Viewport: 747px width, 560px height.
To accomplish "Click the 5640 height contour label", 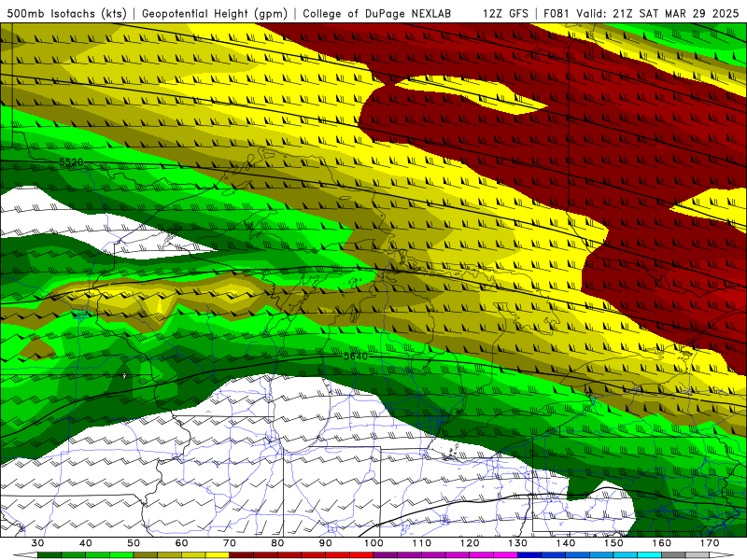I will click(356, 357).
